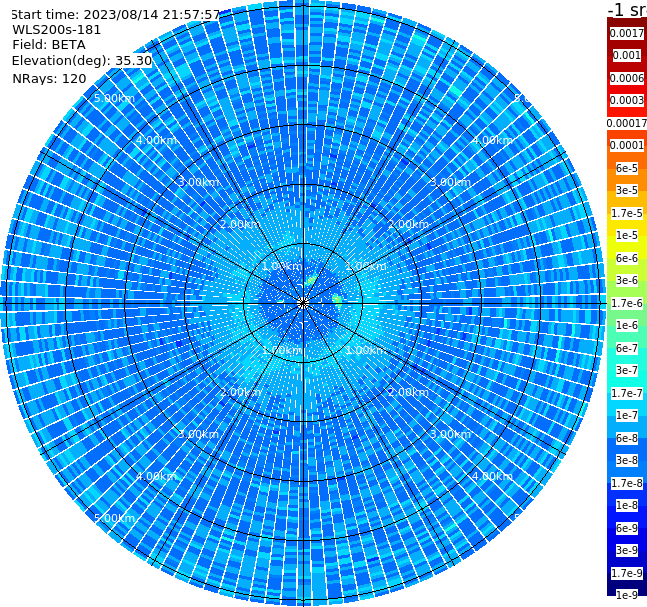Click the 3e-7 colorbar tick label

tap(627, 370)
